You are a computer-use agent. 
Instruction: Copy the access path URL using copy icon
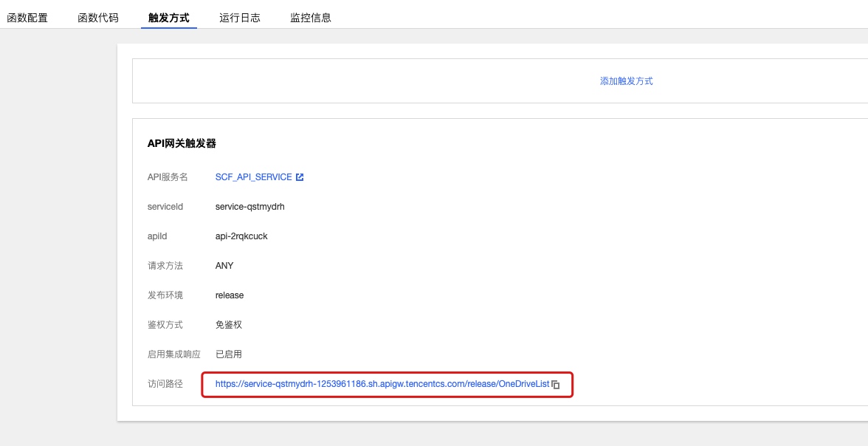[x=556, y=385]
